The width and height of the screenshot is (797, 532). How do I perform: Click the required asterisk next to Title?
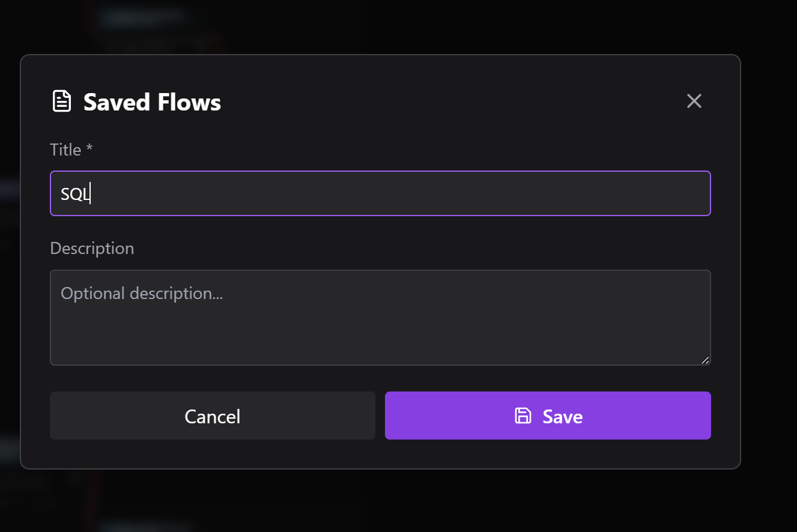(x=89, y=149)
